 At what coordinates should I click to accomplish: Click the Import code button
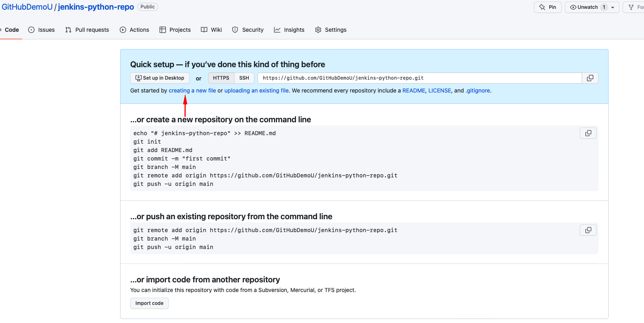pos(149,303)
